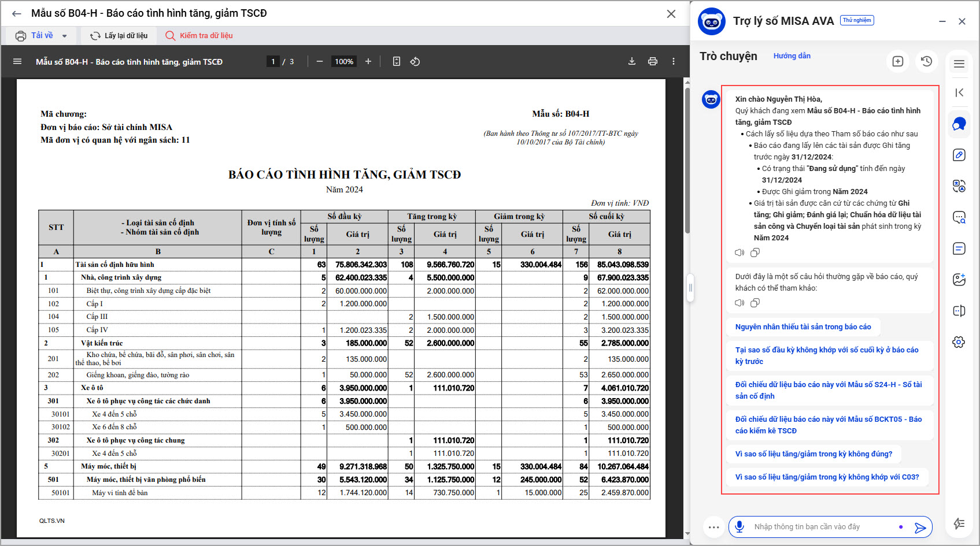This screenshot has width=980, height=546.
Task: Click Lấy lại dữ liệu button
Action: point(119,36)
